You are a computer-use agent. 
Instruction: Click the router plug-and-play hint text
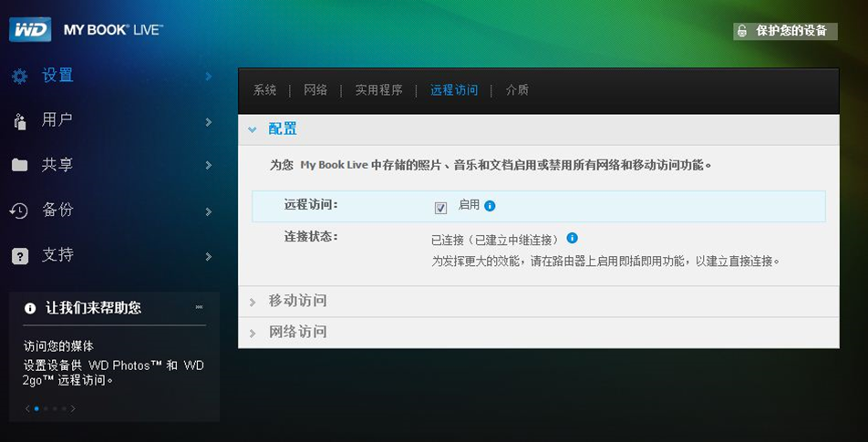(x=605, y=262)
